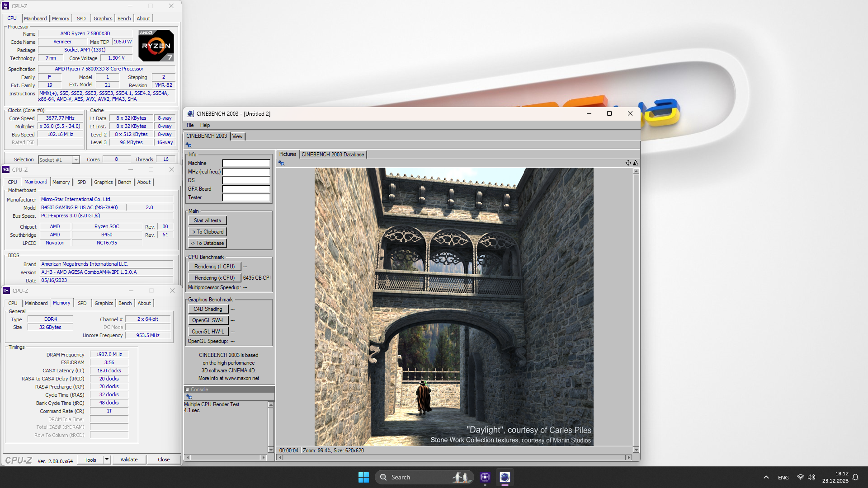Open the Tools dropdown arrow in CPU-Z
Viewport: 868px width, 488px height.
click(107, 460)
